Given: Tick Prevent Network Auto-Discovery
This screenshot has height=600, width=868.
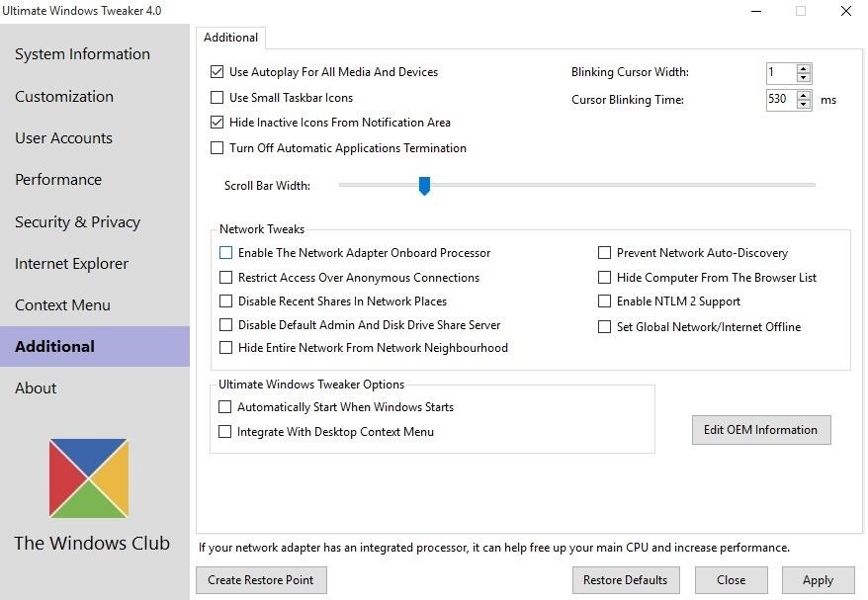Looking at the screenshot, I should 604,253.
